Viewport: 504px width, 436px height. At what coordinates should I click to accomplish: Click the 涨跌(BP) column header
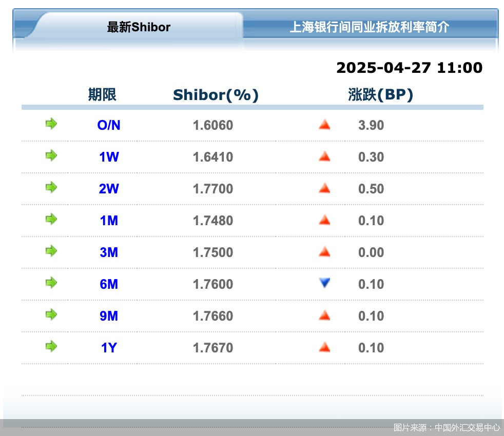(x=381, y=94)
